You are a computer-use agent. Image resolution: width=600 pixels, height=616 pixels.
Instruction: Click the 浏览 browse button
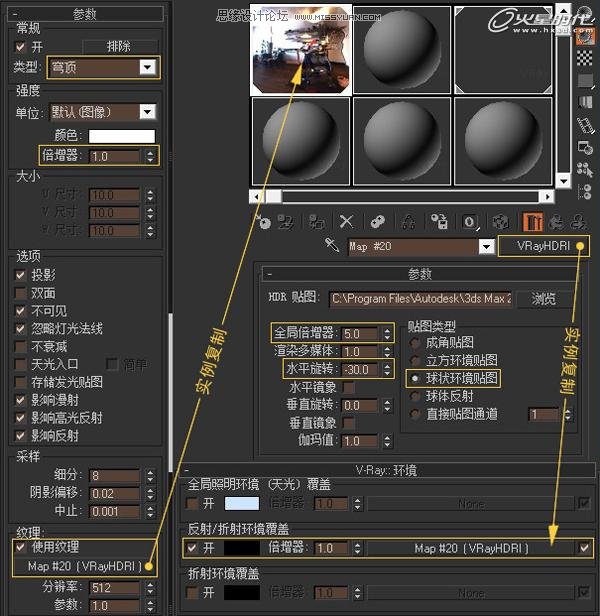[x=543, y=298]
